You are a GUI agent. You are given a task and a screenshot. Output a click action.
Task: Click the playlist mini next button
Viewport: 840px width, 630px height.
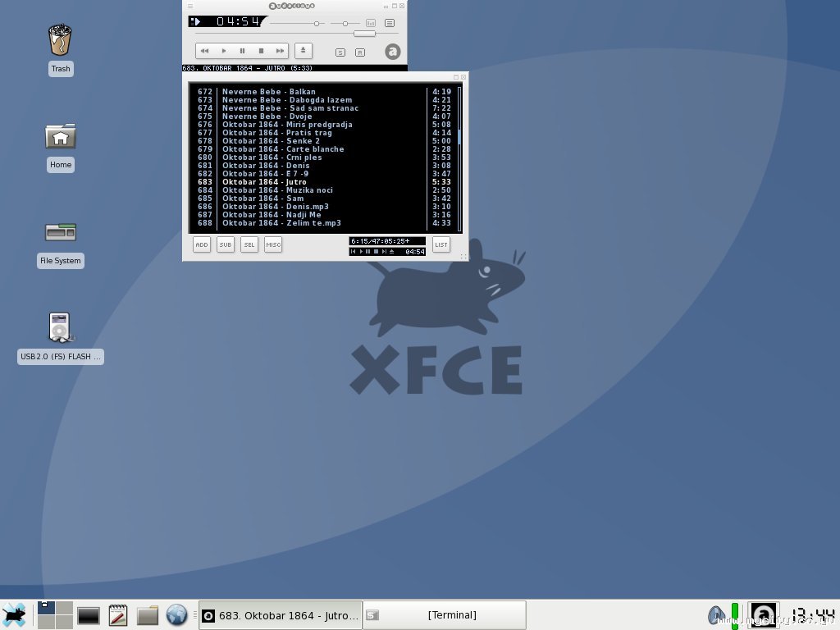(x=384, y=251)
